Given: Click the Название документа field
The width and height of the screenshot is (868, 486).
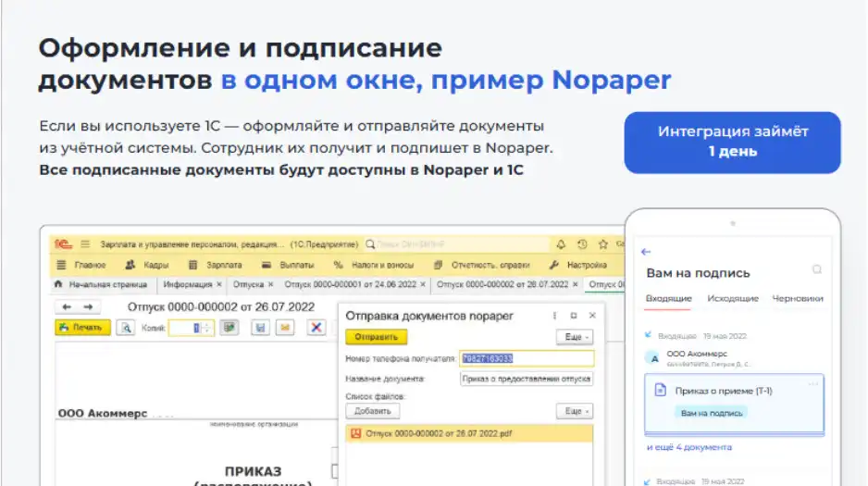Looking at the screenshot, I should (x=527, y=380).
